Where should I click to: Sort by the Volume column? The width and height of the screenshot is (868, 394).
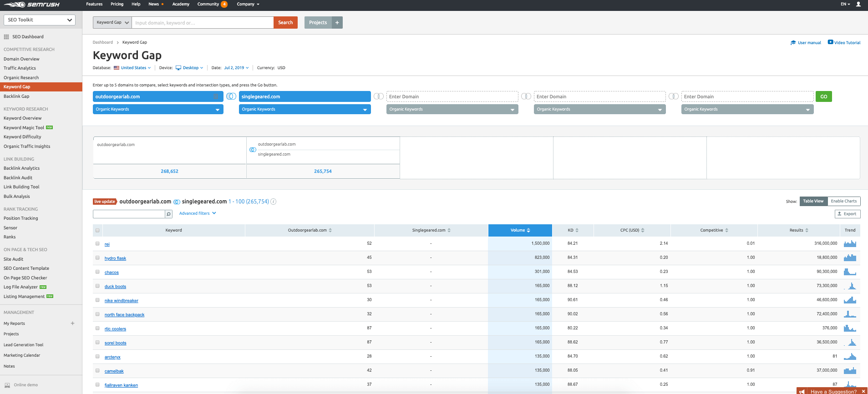tap(520, 230)
